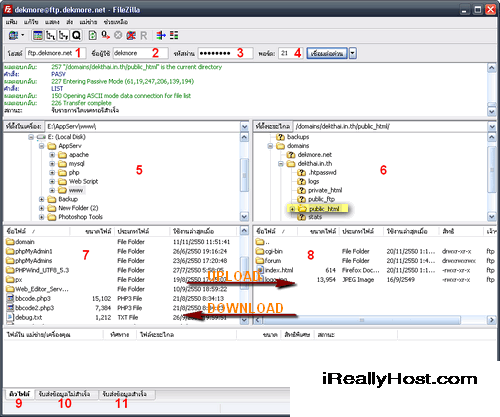
Task: Click the disconnect from server icon
Action: click(131, 35)
